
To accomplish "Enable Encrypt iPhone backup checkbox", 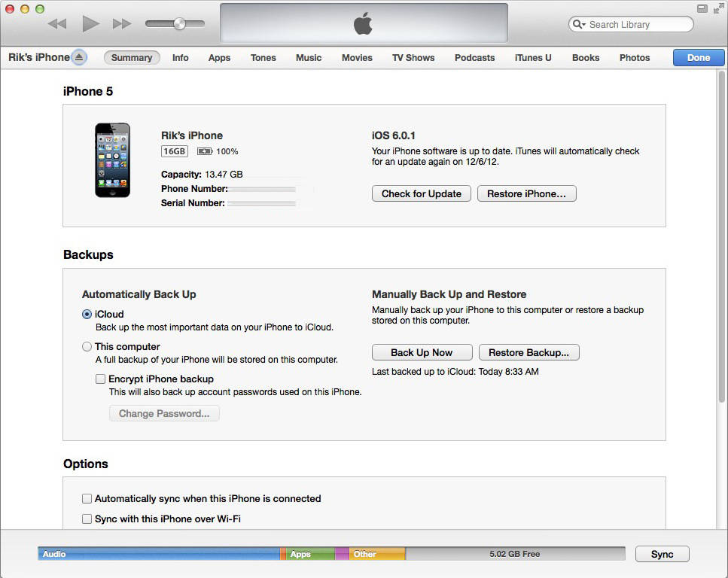I will click(100, 379).
